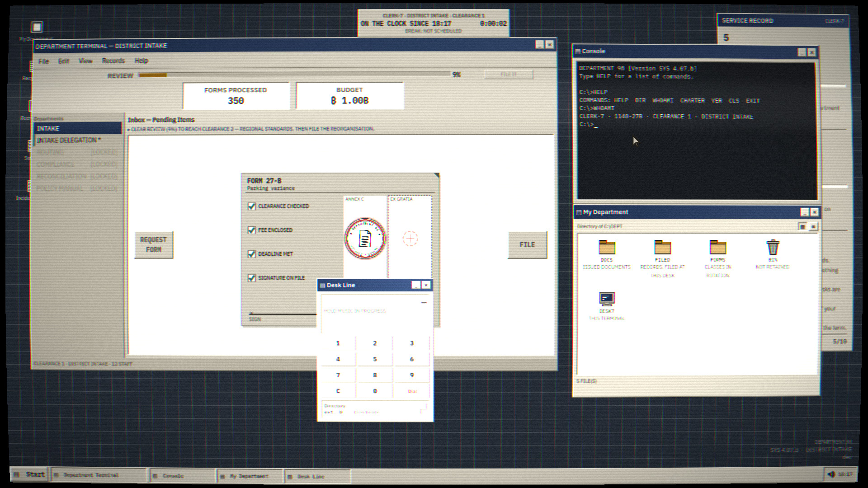Click the volume speaker icon in system tray

click(831, 474)
